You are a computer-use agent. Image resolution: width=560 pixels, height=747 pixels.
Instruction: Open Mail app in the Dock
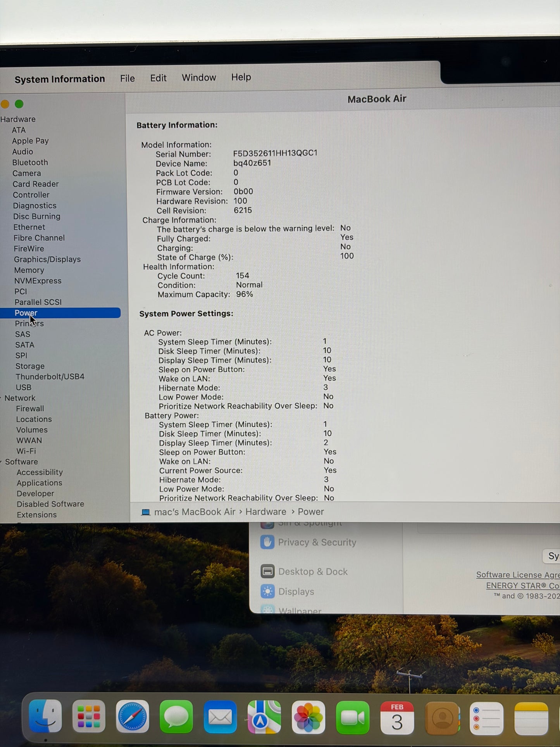(220, 717)
